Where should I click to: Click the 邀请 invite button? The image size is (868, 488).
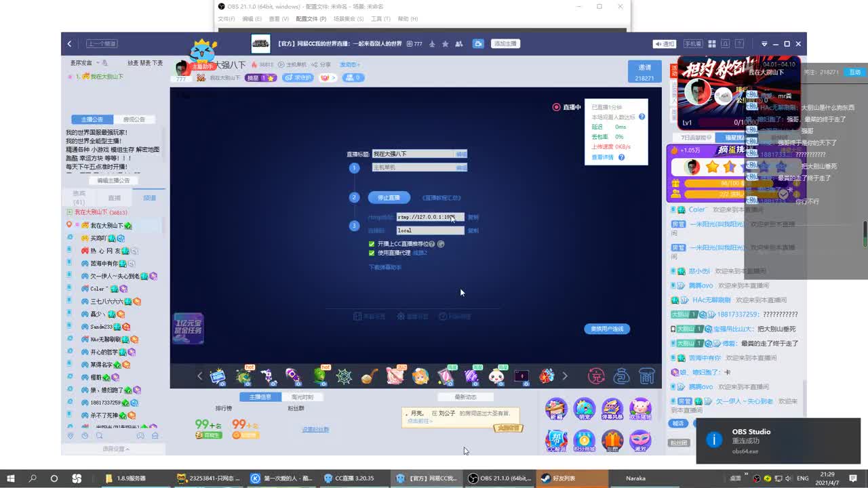[x=644, y=72]
